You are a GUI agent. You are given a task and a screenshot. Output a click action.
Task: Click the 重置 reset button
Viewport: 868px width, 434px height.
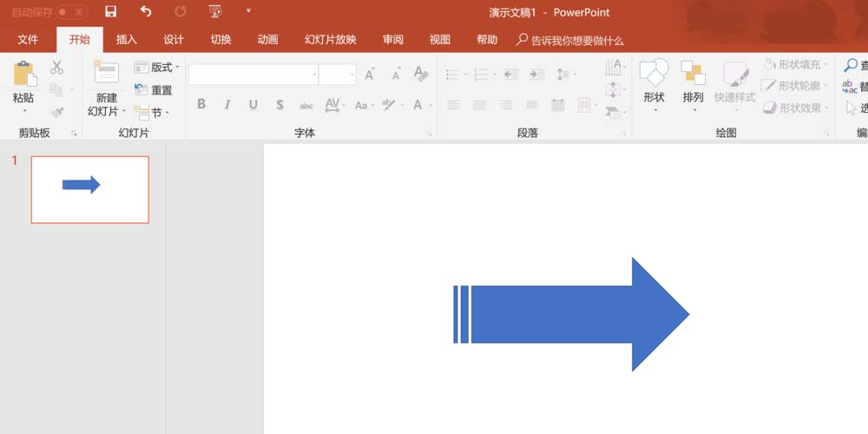[x=154, y=90]
